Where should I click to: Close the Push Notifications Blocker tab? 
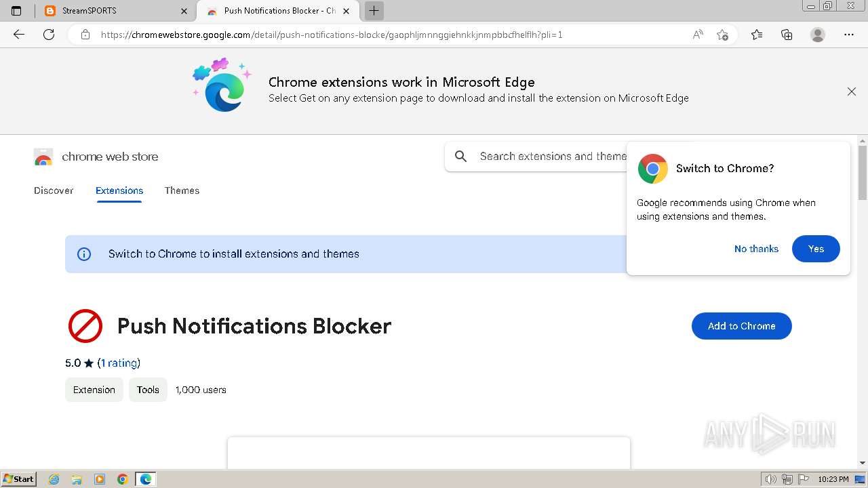(x=347, y=11)
